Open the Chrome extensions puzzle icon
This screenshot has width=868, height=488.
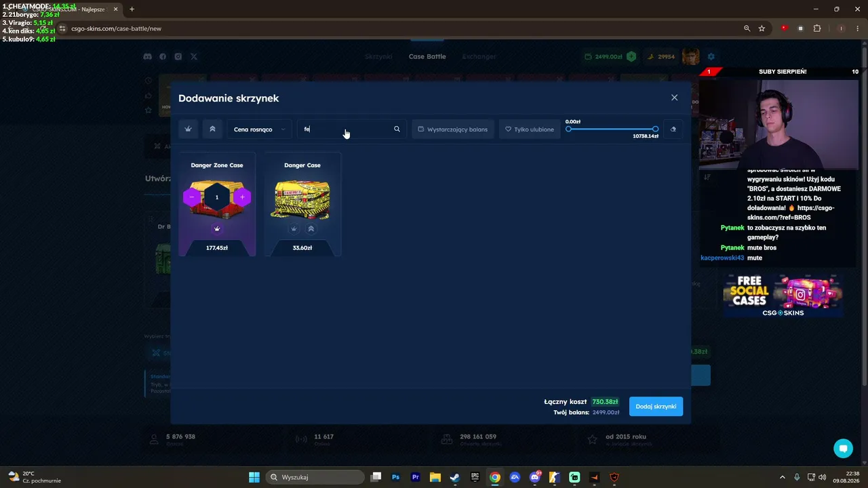tap(816, 28)
